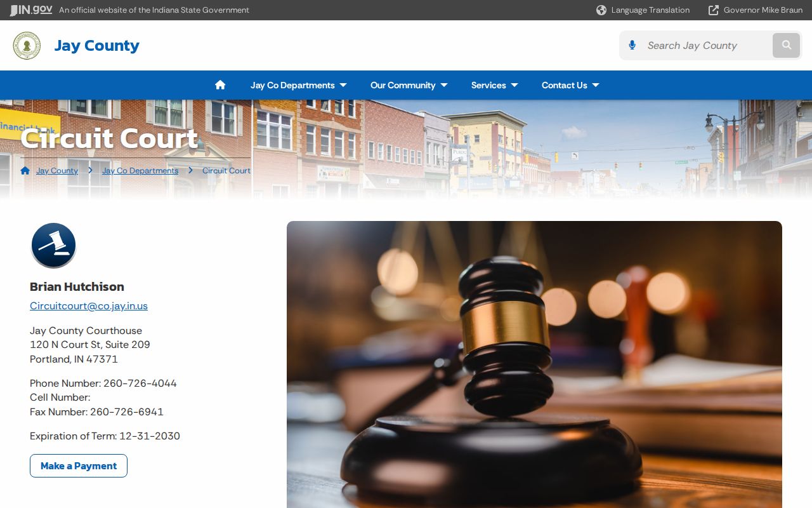Click the fax number 260-726-6941
This screenshot has width=812, height=508.
tap(127, 412)
